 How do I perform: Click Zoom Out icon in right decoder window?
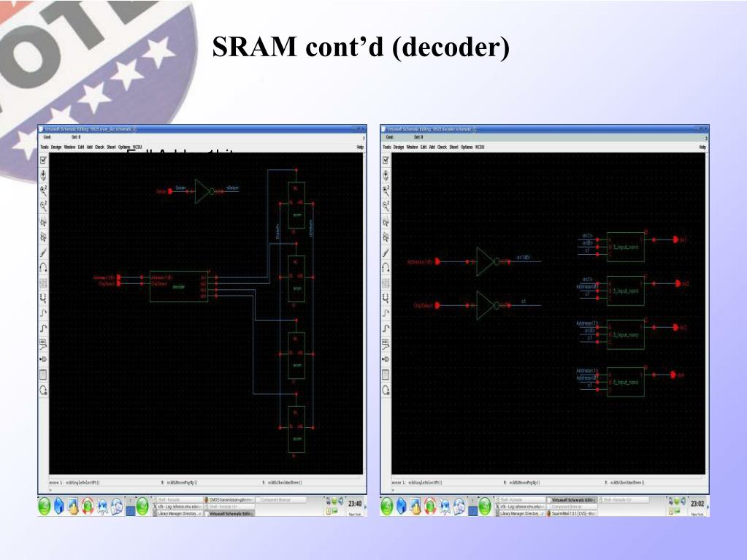tap(386, 206)
